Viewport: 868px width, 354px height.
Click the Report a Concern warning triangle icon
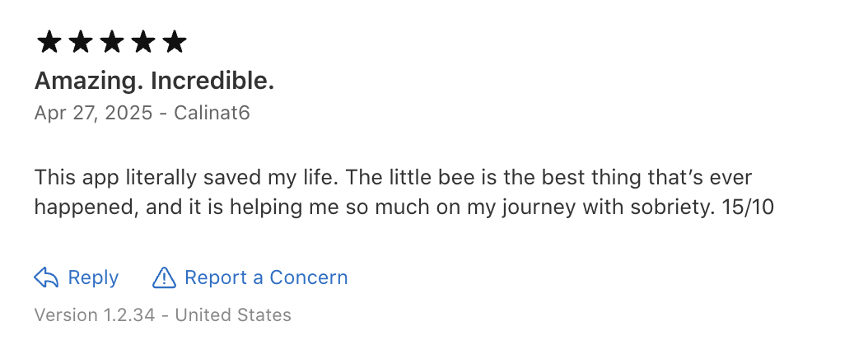pos(165,278)
